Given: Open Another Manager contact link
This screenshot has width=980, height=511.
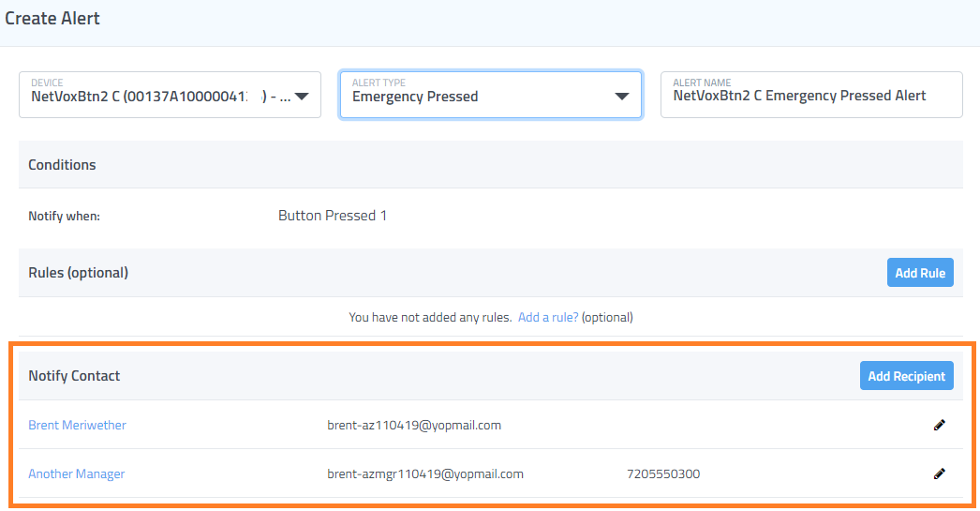Looking at the screenshot, I should [76, 474].
